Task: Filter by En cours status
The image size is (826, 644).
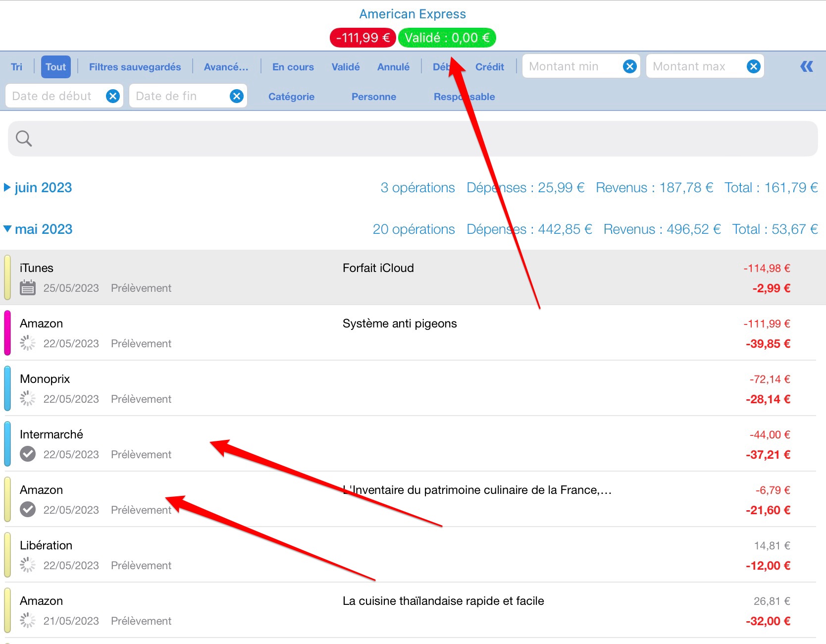Action: click(x=293, y=67)
